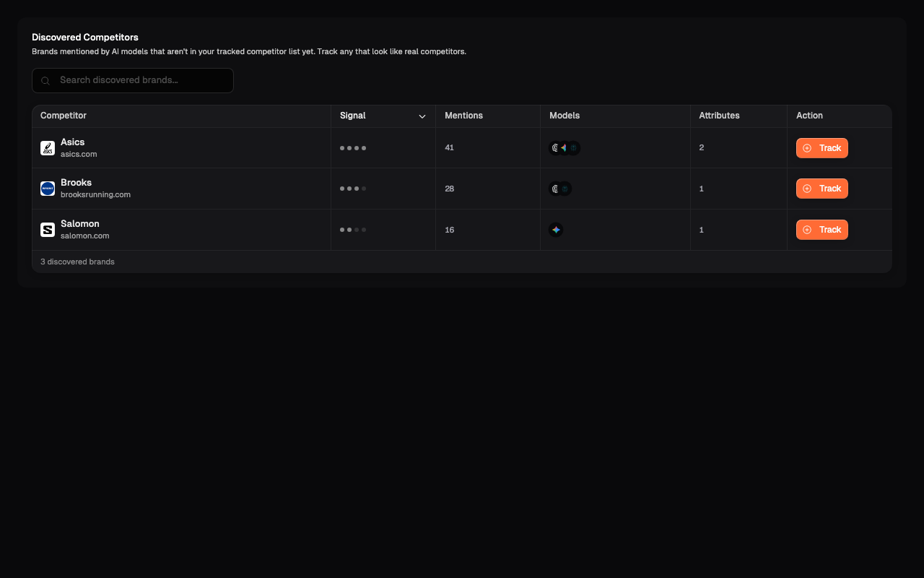Select the Salomon signal strength dots
The image size is (924, 578).
(353, 230)
